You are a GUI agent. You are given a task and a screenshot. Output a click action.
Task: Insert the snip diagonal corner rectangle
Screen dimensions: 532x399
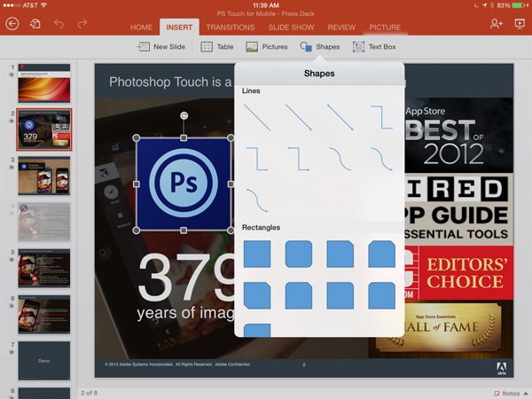(x=257, y=295)
